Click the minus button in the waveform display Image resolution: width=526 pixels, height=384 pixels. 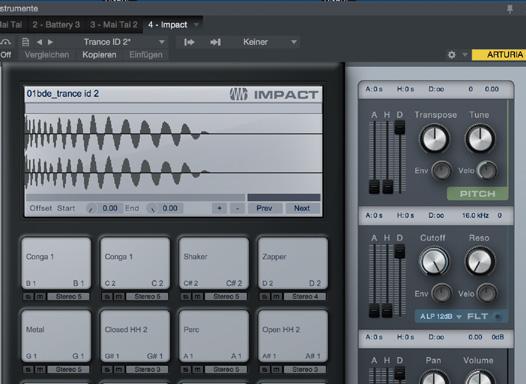point(238,208)
